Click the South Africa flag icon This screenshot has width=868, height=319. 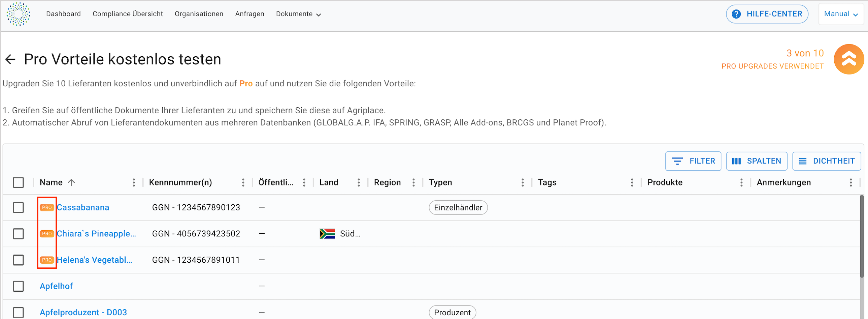[327, 234]
